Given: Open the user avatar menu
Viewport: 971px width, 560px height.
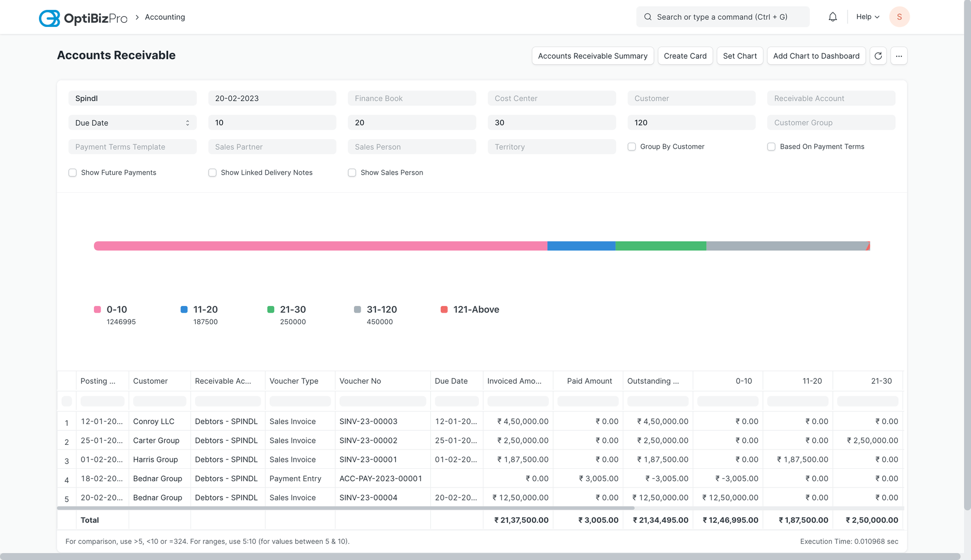Looking at the screenshot, I should point(899,17).
